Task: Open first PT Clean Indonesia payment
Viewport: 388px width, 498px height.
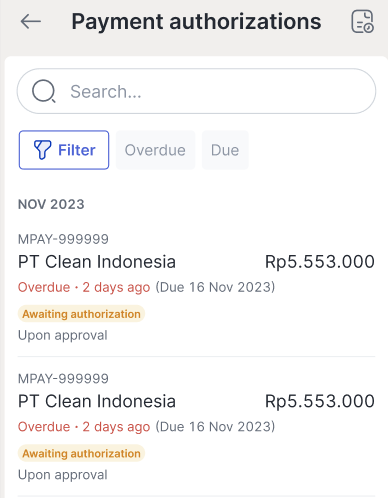Action: 196,287
